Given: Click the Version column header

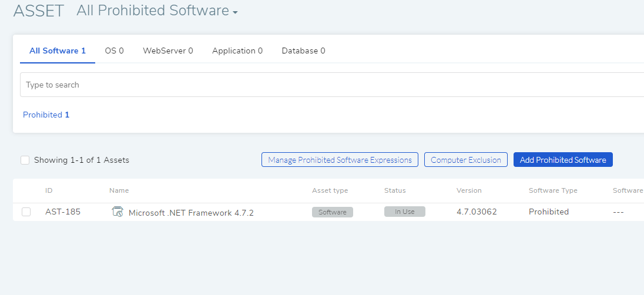Looking at the screenshot, I should (469, 190).
